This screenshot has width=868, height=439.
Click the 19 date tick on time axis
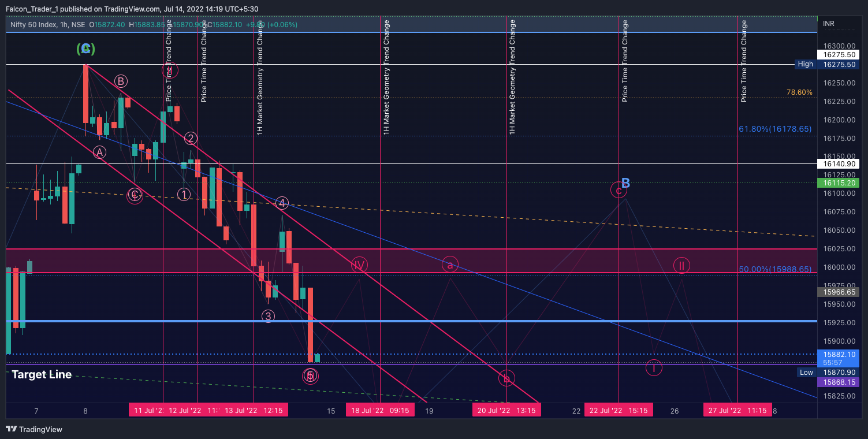point(429,411)
